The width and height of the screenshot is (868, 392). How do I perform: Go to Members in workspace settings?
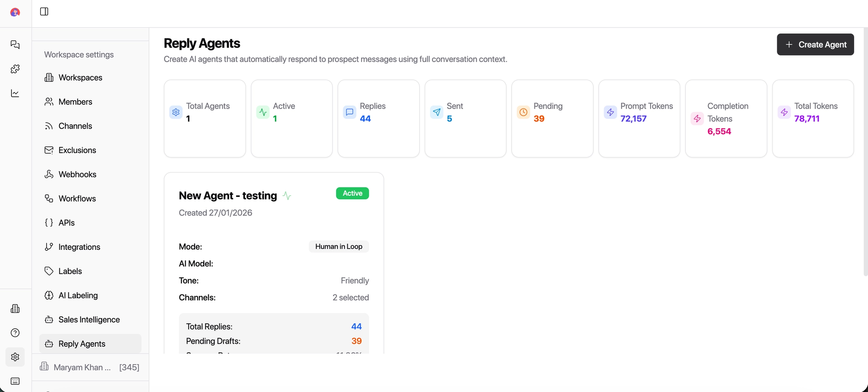[75, 102]
